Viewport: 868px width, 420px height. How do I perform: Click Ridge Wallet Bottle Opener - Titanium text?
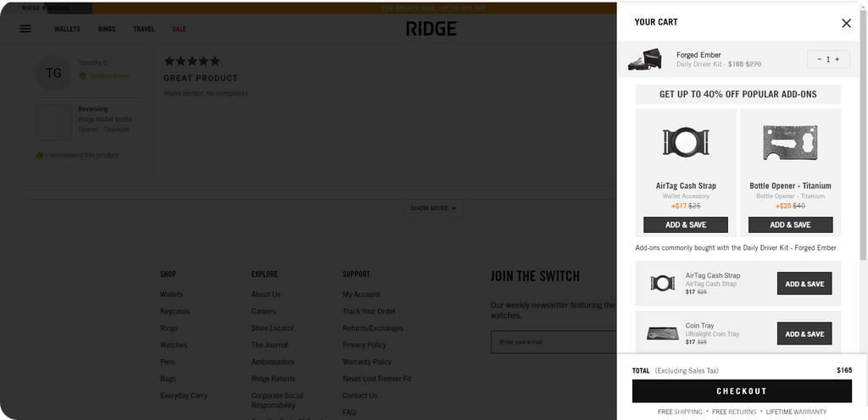[x=105, y=124]
